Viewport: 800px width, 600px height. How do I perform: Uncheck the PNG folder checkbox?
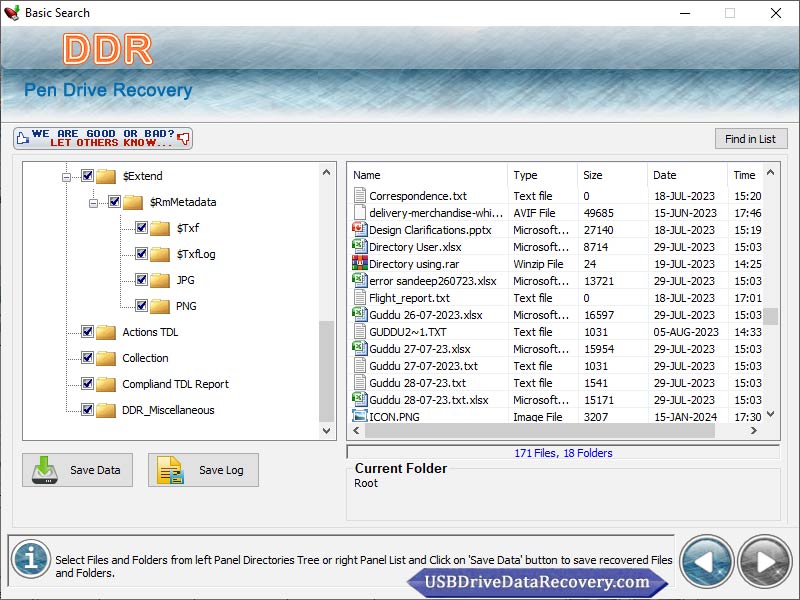[141, 306]
